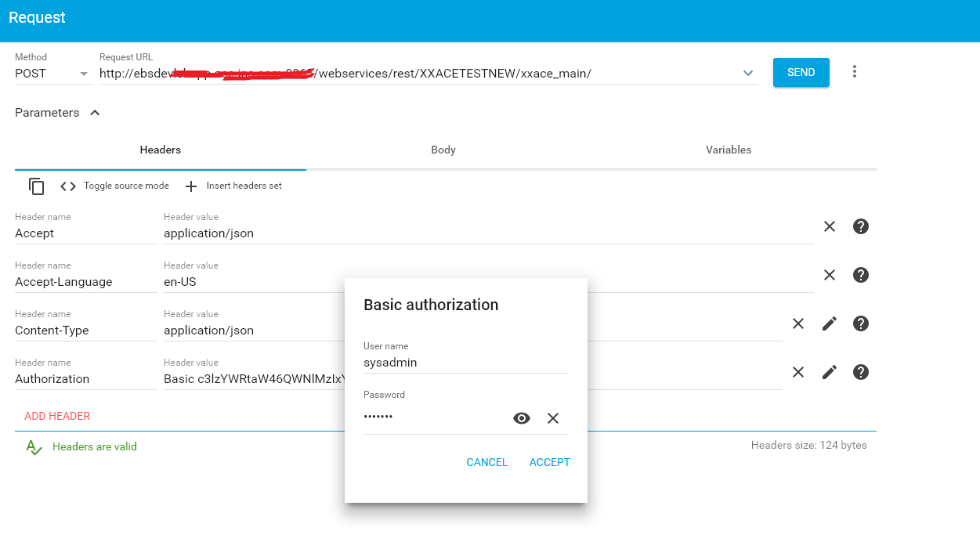The height and width of the screenshot is (560, 980).
Task: Accept the Basic authorization dialog
Action: pyautogui.click(x=549, y=462)
